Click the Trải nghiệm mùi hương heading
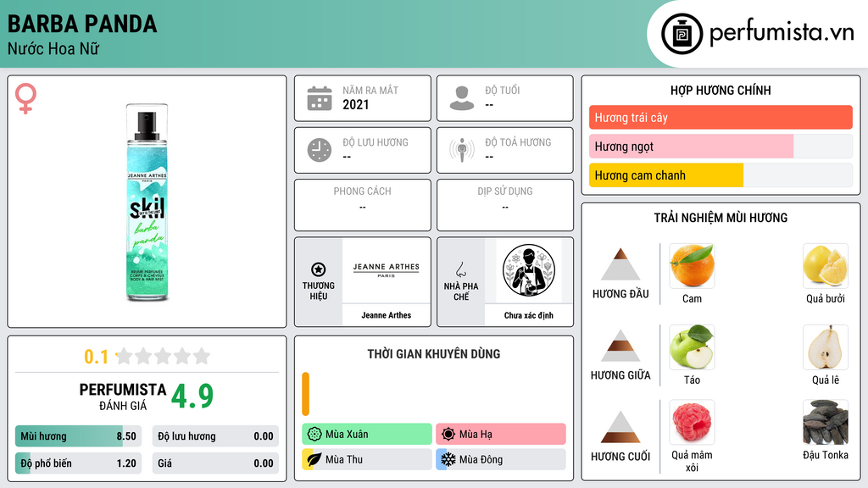Screen dimensions: 868x488 coord(721,218)
